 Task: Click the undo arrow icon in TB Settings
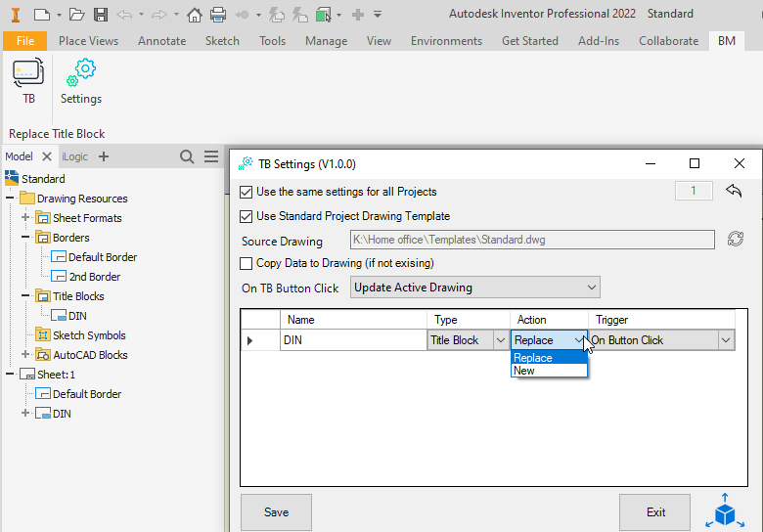[x=734, y=191]
